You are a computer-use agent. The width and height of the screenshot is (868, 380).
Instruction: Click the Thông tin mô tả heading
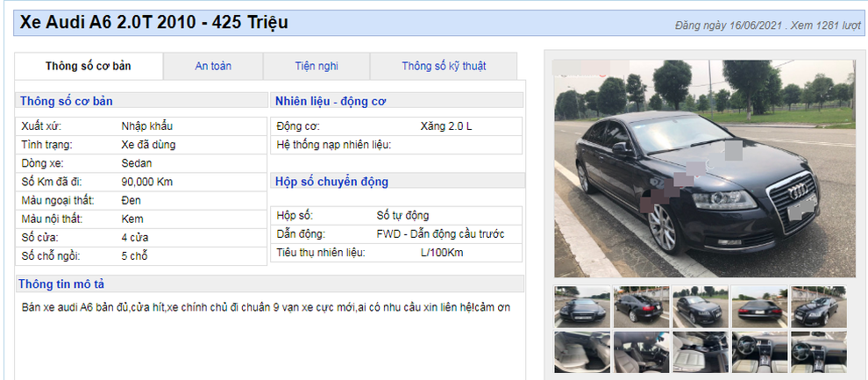(60, 284)
